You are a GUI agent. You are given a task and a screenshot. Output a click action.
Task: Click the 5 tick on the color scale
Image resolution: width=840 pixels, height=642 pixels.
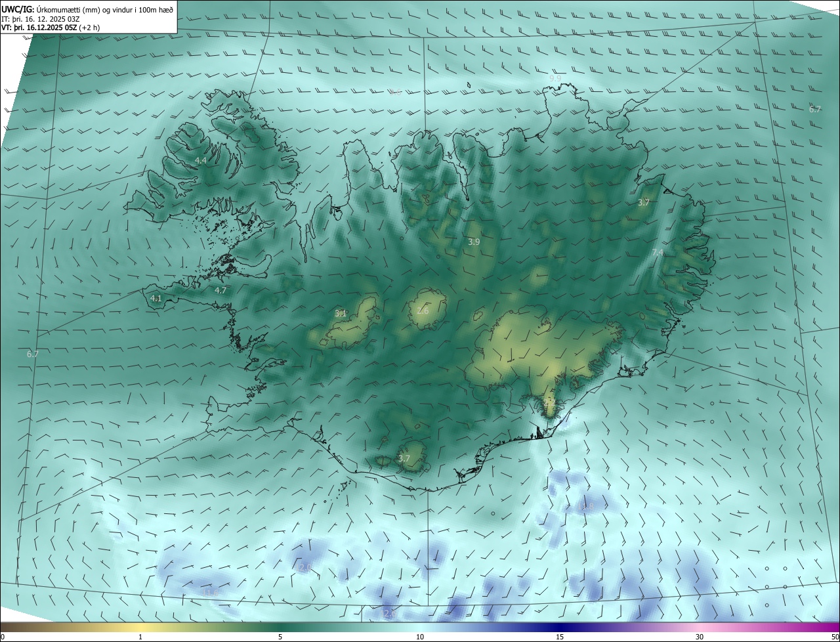pos(280,637)
